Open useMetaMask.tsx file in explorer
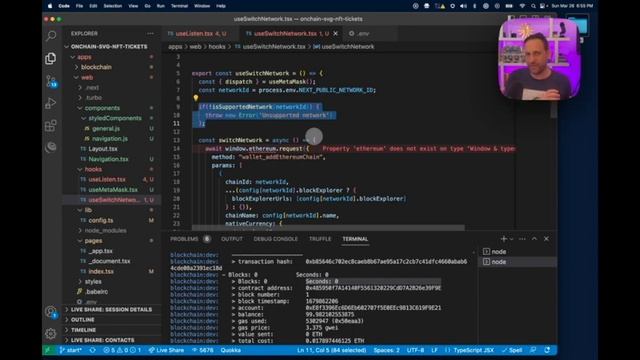This screenshot has height=360, width=640. 113,190
